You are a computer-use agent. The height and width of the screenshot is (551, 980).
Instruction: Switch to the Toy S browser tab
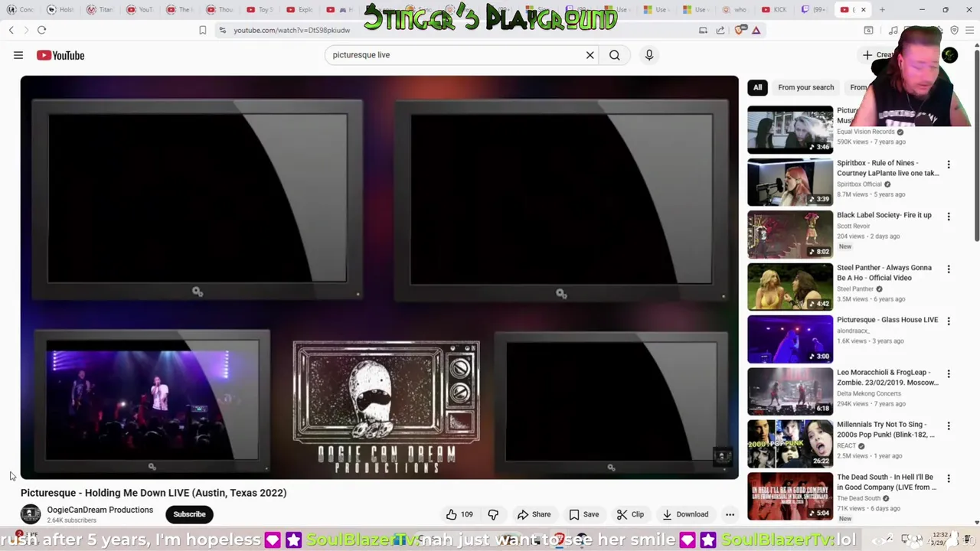coord(259,10)
